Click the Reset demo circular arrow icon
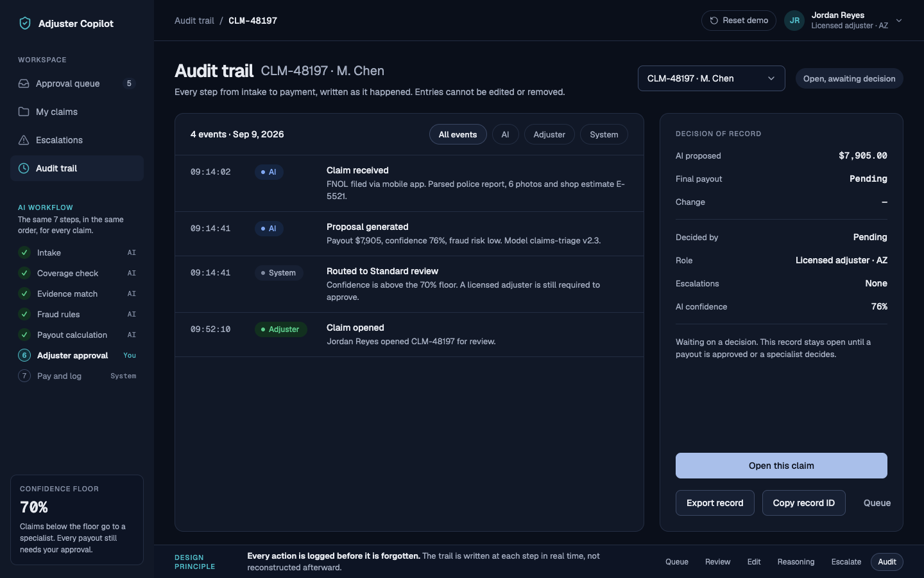Viewport: 924px width, 578px height. (714, 21)
